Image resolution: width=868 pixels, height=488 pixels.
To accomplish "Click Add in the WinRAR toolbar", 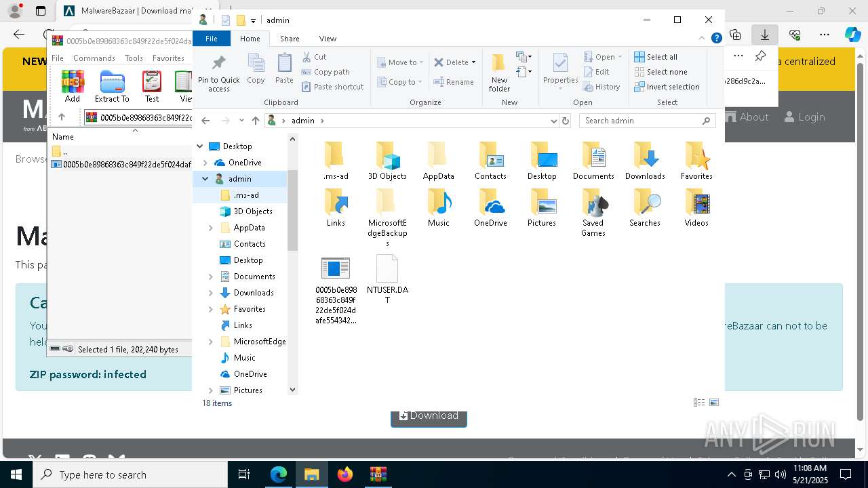I will click(73, 86).
